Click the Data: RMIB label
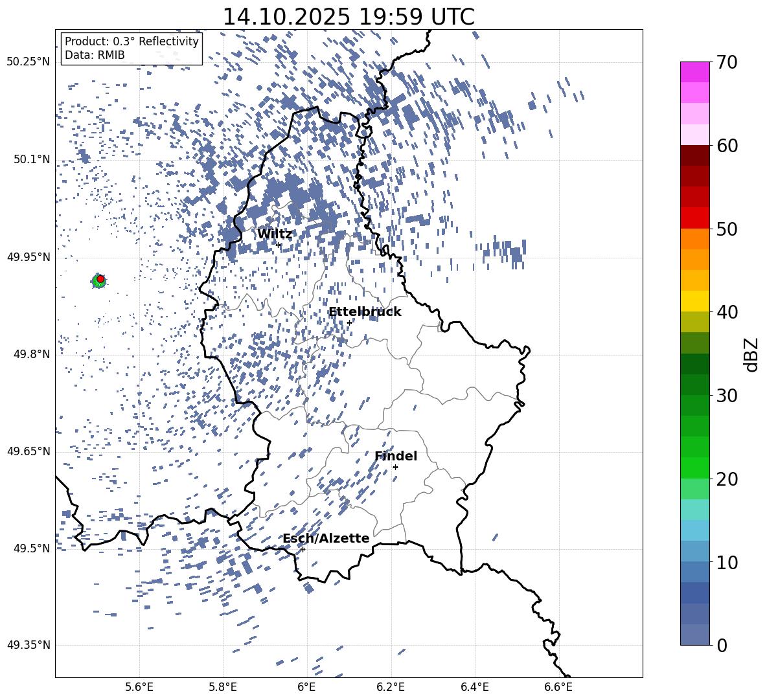Screen dimensions: 767x700 95,55
